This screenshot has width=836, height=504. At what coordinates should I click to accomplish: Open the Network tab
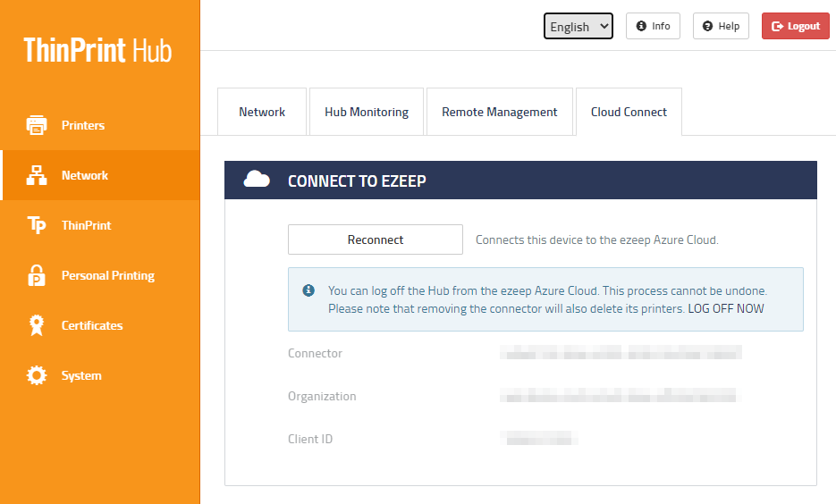click(262, 112)
